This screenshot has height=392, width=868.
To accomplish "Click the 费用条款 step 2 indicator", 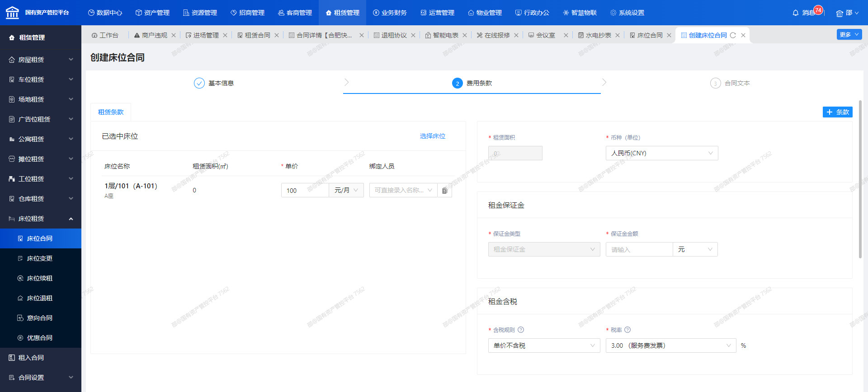I will tap(458, 83).
